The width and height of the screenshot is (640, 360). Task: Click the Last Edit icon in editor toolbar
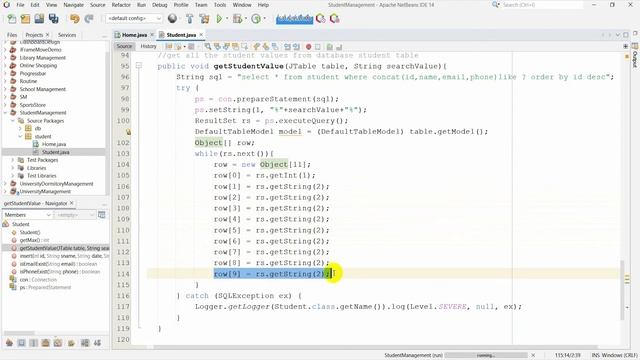(x=168, y=47)
